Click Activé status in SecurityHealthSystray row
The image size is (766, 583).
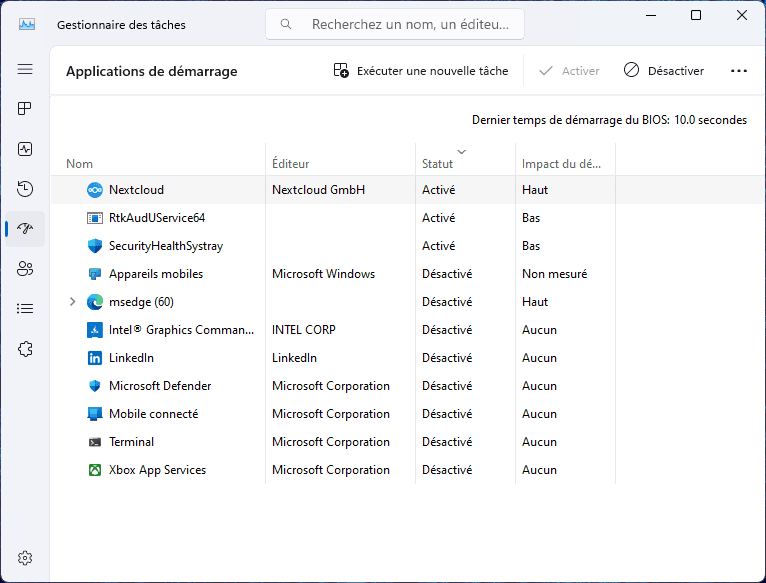439,246
